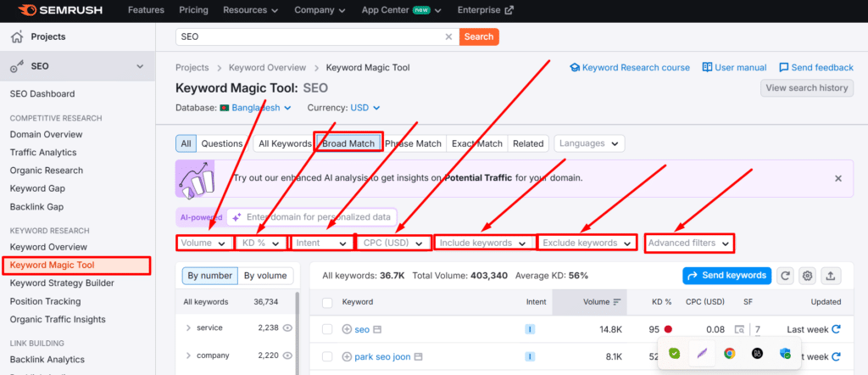Click the black round tray icon
Image resolution: width=868 pixels, height=375 pixels.
[757, 354]
